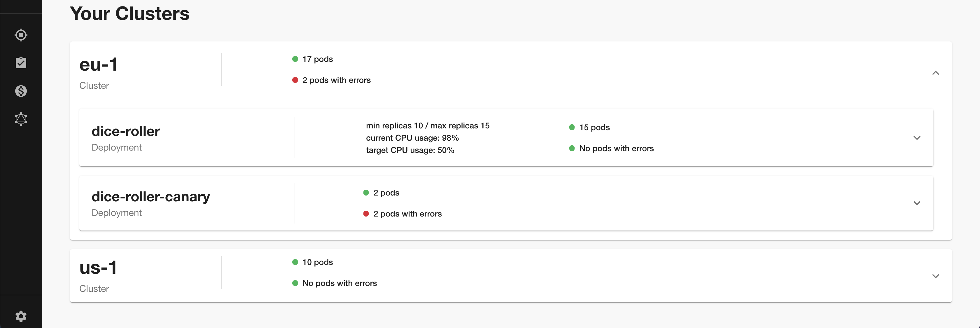980x328 pixels.
Task: Open the crosshair target icon in sidebar
Action: click(x=21, y=35)
